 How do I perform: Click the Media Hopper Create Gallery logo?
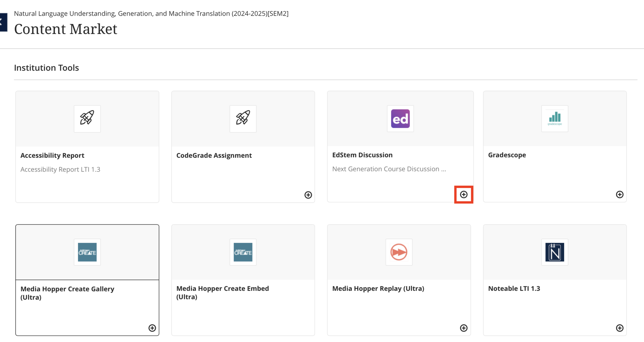(87, 252)
